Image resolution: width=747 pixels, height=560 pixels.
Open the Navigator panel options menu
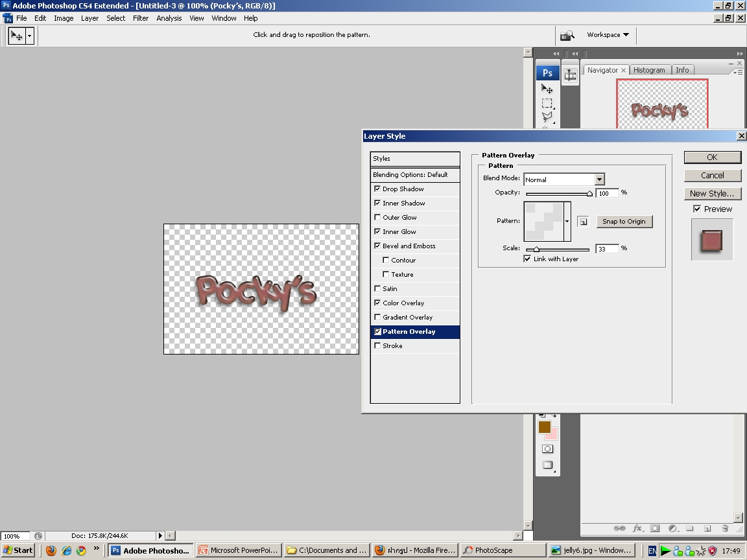coord(737,72)
